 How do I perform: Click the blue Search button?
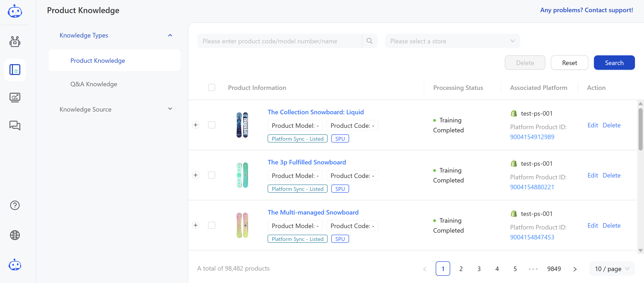(614, 63)
